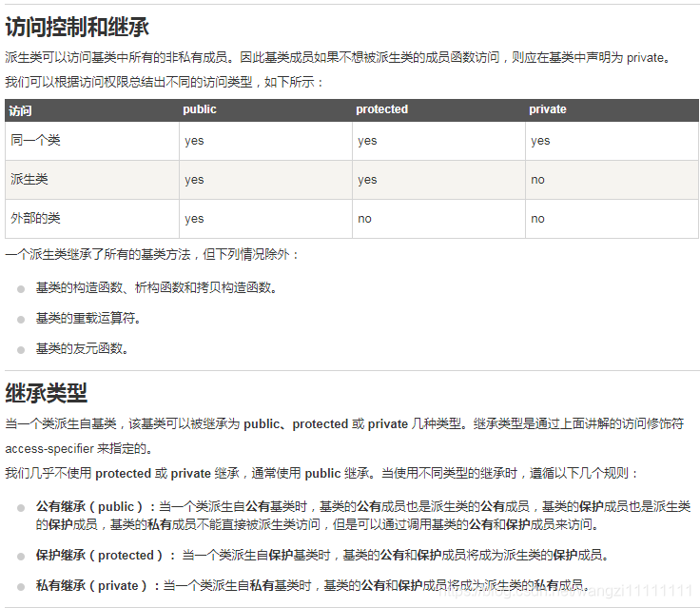Click bullet item 基类的友元函数
The width and height of the screenshot is (700, 608).
click(x=83, y=348)
